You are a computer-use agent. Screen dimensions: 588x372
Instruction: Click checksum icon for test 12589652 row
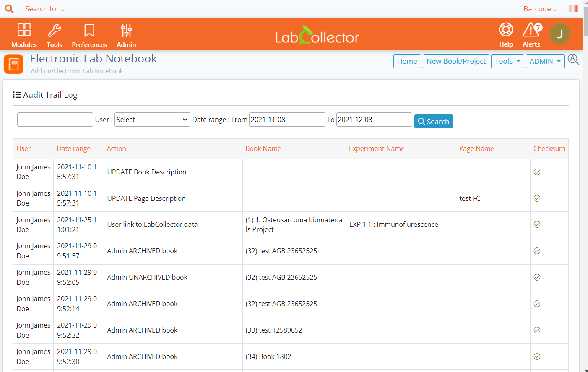[x=537, y=330]
